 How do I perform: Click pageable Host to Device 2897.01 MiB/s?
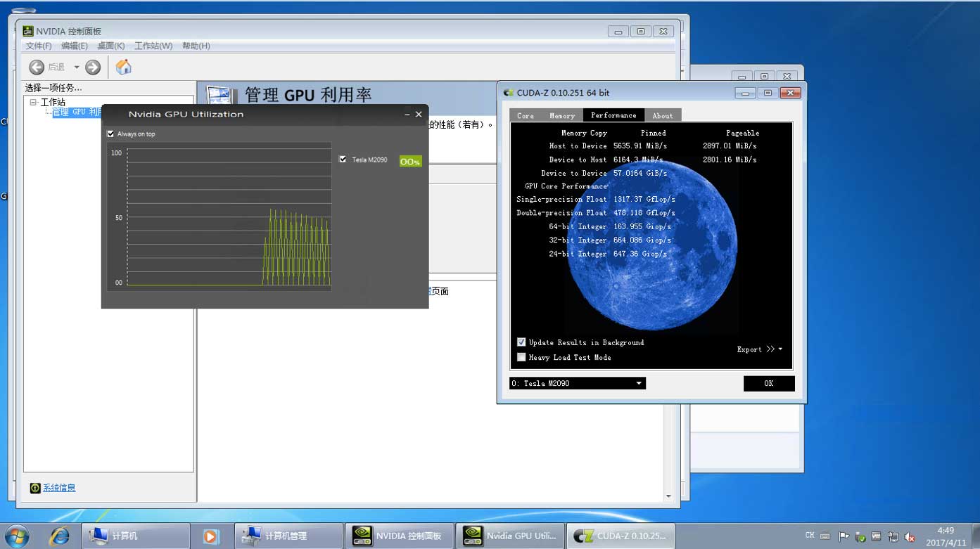pos(730,146)
